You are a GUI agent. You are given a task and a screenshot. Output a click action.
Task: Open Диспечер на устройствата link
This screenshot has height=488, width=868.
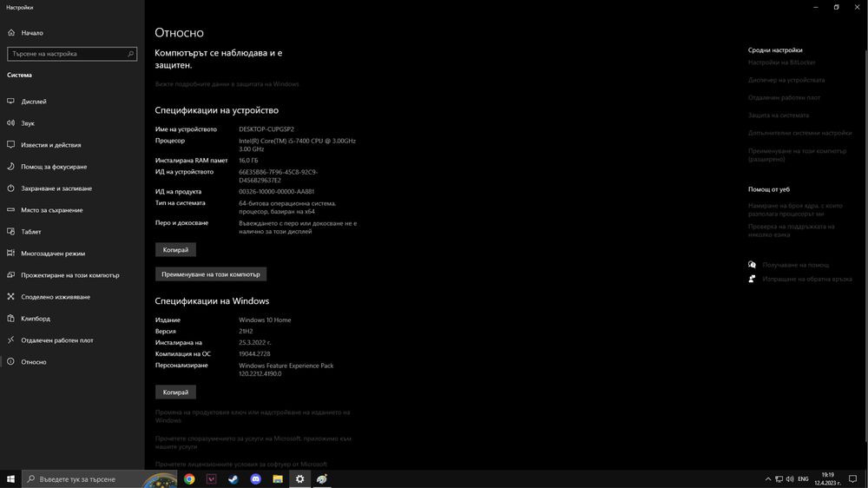[x=786, y=80]
